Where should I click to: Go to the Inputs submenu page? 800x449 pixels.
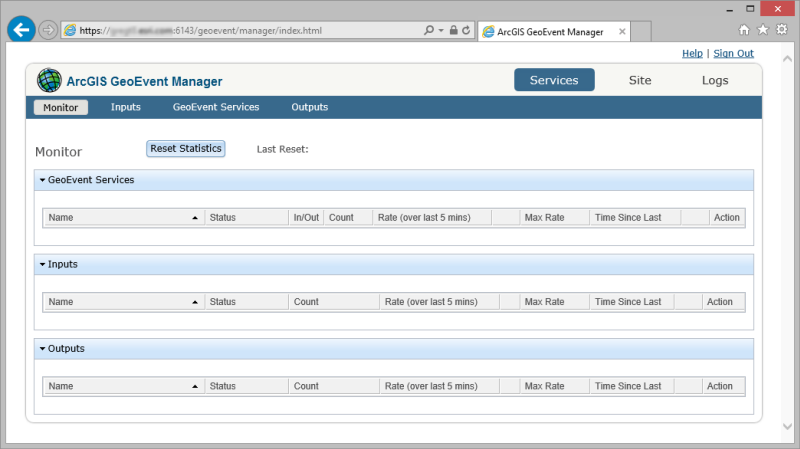click(x=126, y=107)
